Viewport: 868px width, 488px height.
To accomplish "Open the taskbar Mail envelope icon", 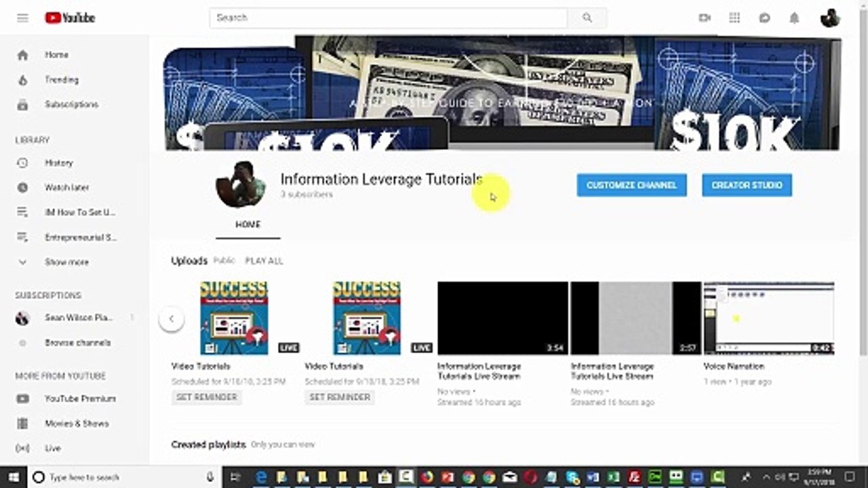I will pos(510,477).
